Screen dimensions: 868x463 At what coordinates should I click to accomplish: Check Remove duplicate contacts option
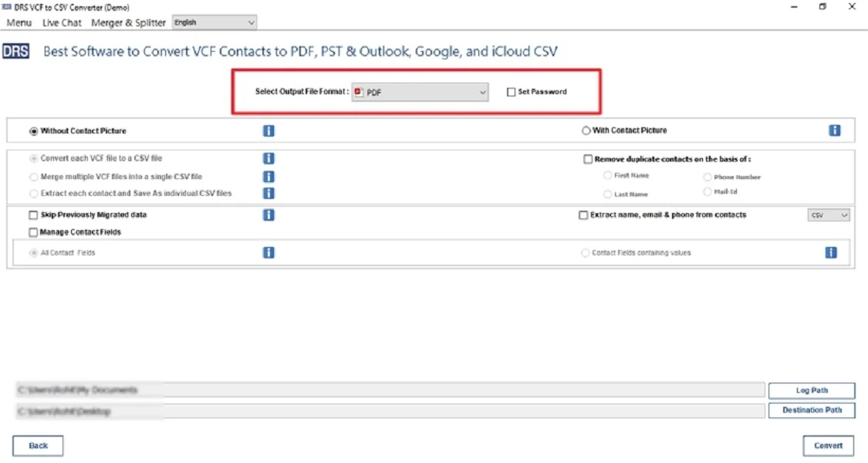[588, 159]
